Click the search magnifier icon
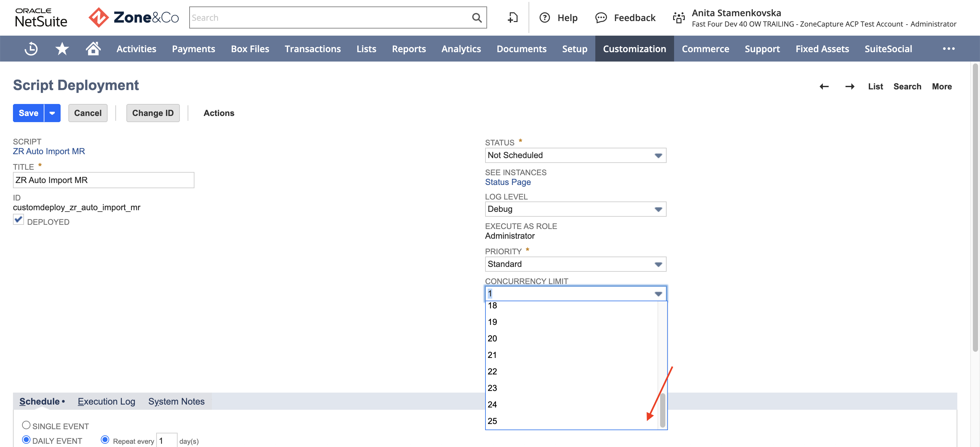980x447 pixels. [x=477, y=17]
